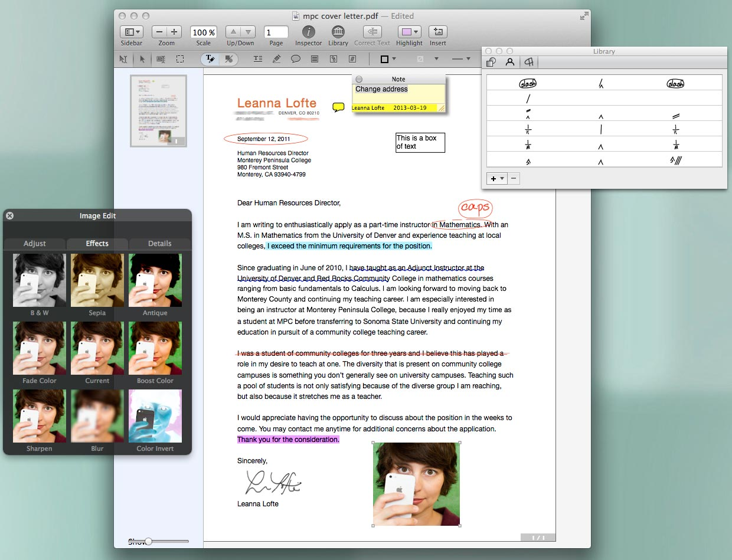Open the Inspector panel
Image resolution: width=732 pixels, height=560 pixels.
pos(308,32)
